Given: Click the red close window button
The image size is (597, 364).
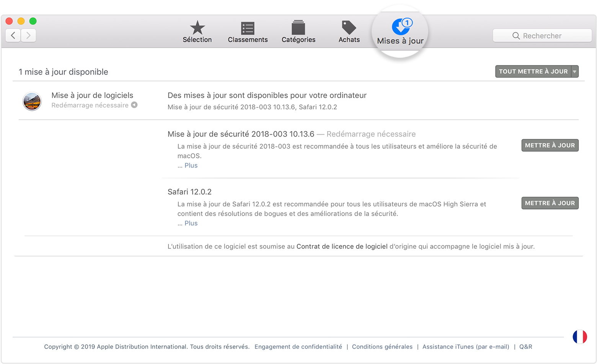Looking at the screenshot, I should (x=9, y=21).
